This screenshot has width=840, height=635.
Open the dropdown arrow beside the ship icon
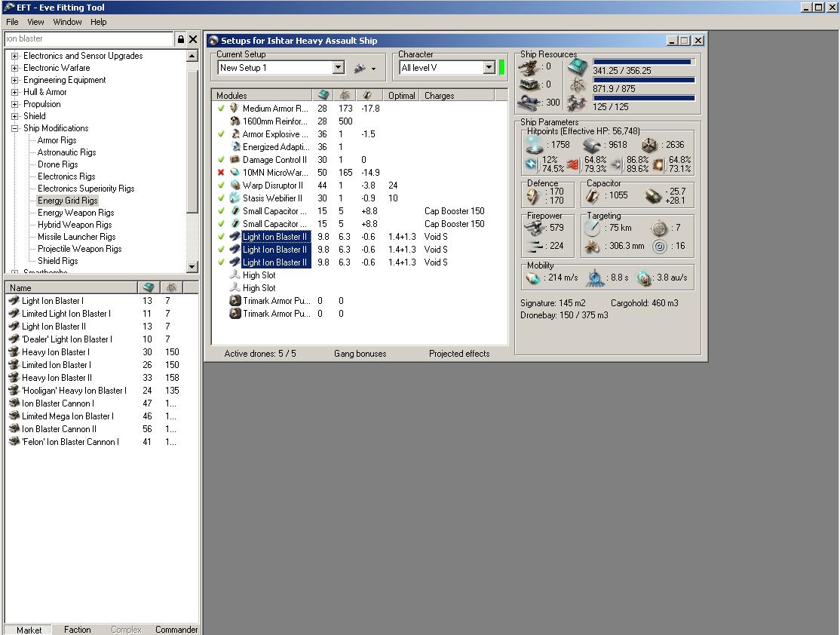pos(373,69)
